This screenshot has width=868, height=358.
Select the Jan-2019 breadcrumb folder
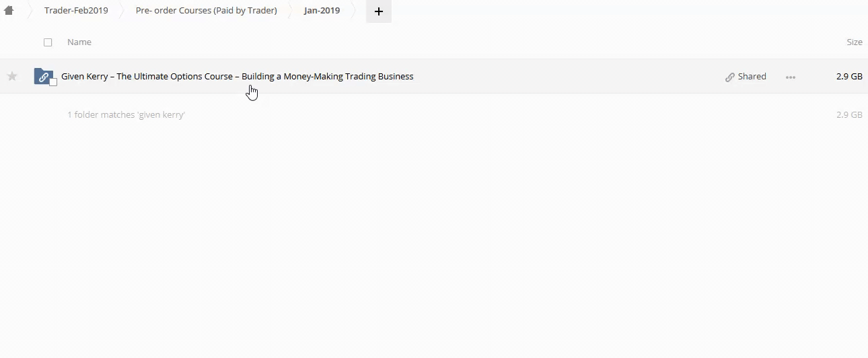click(322, 11)
